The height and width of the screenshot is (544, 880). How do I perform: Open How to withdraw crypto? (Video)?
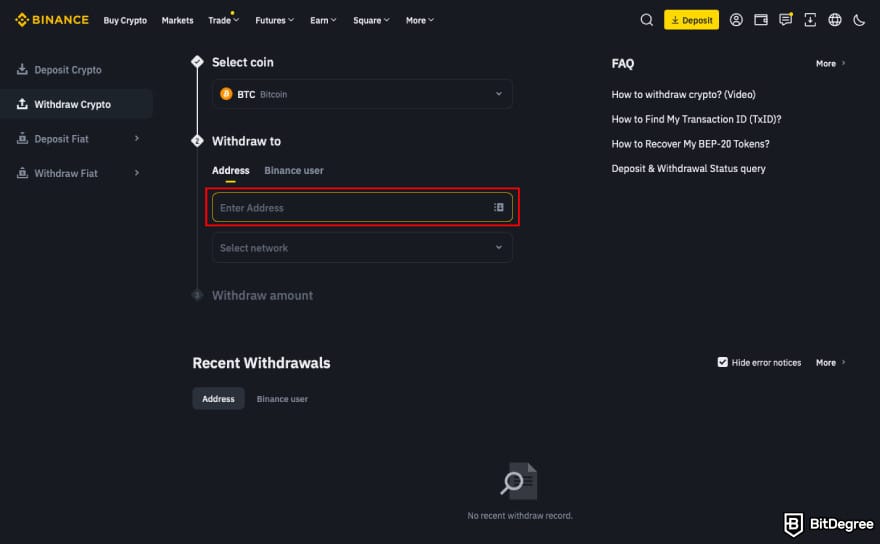683,94
